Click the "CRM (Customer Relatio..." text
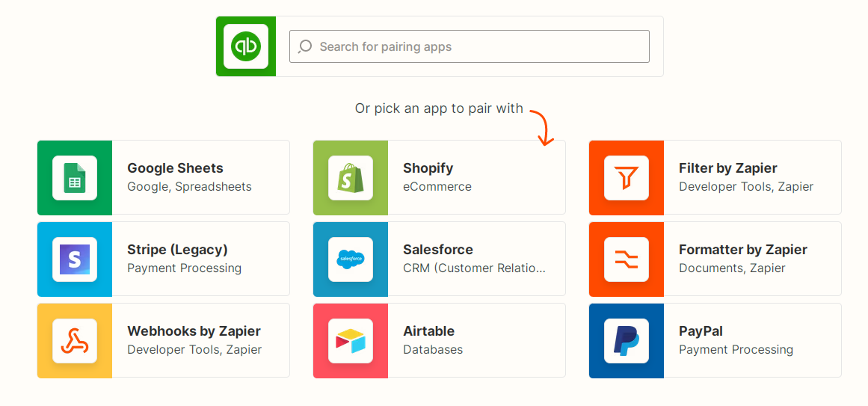 point(475,268)
